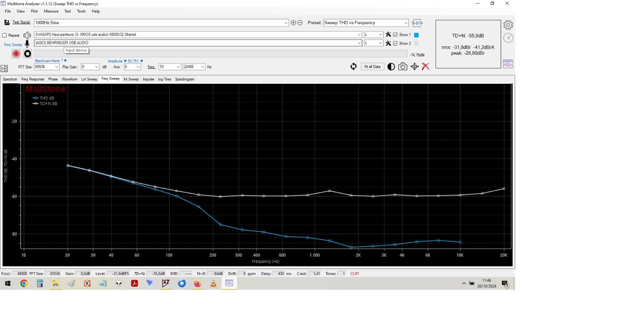644x322 pixels.
Task: Click the minus icon beside test signal
Action: [x=300, y=23]
